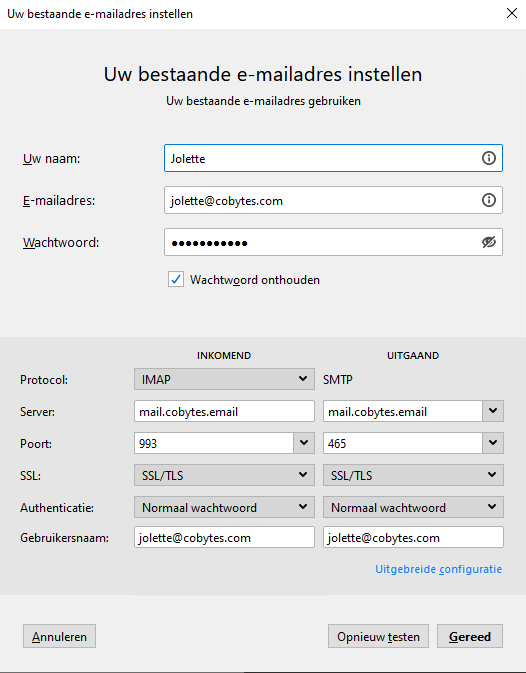The image size is (526, 673).
Task: Open the incoming SSL/TLS dropdown
Action: click(x=224, y=475)
